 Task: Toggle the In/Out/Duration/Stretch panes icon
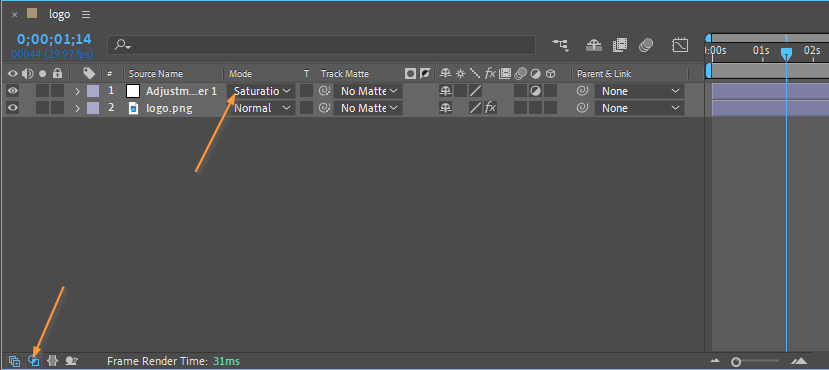(x=52, y=361)
